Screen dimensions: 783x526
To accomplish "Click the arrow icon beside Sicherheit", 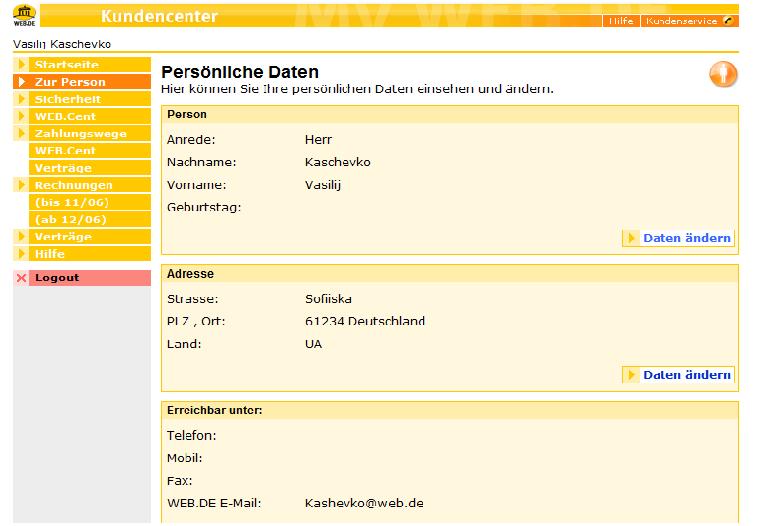I will (21, 99).
